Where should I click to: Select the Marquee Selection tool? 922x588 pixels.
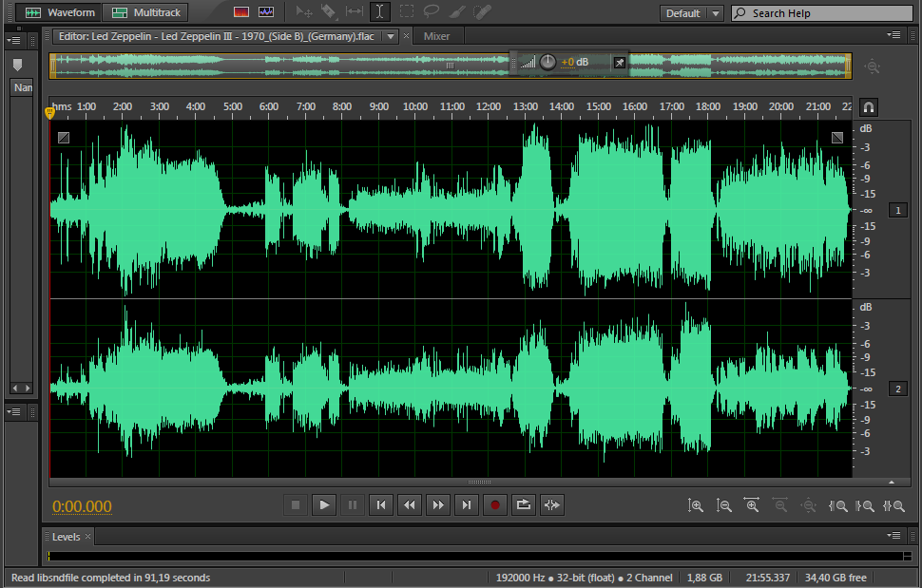point(406,11)
